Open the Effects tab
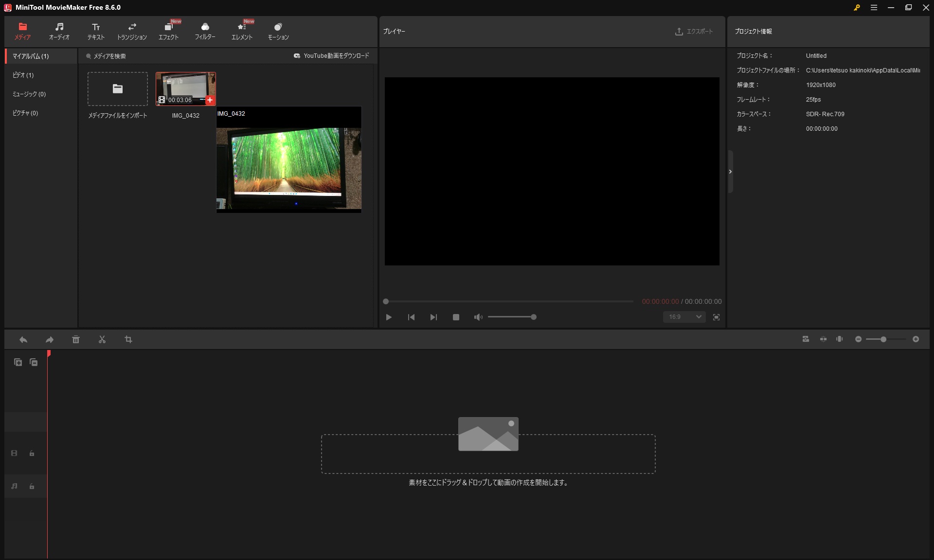Image resolution: width=934 pixels, height=560 pixels. pyautogui.click(x=168, y=31)
